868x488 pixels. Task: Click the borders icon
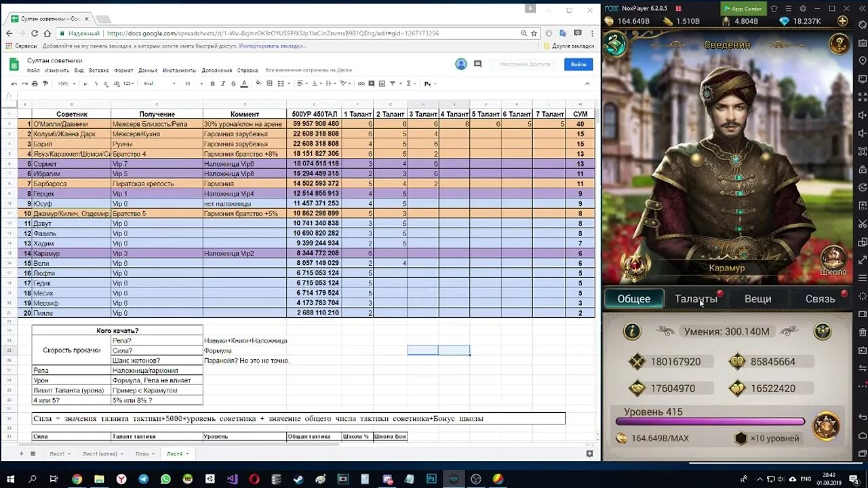(270, 83)
